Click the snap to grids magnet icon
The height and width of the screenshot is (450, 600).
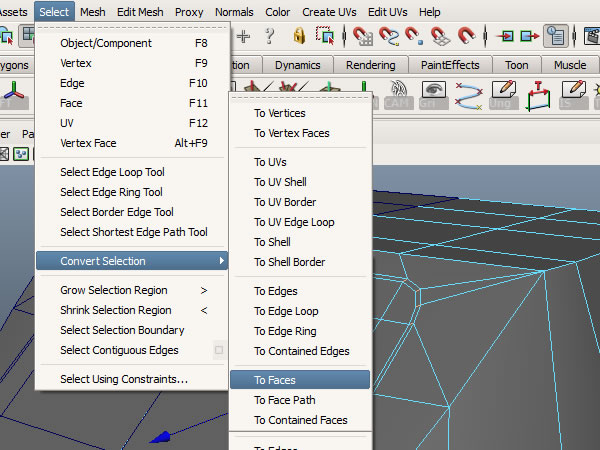362,35
